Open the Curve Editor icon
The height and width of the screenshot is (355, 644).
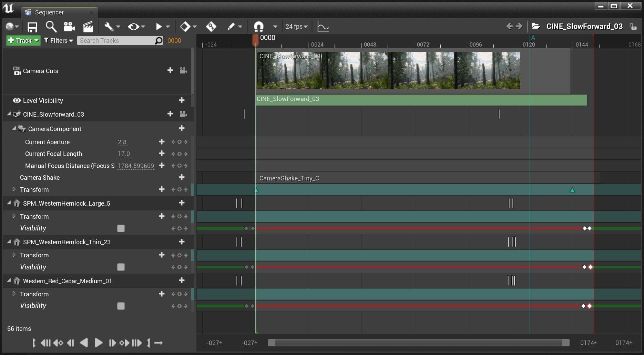[323, 27]
